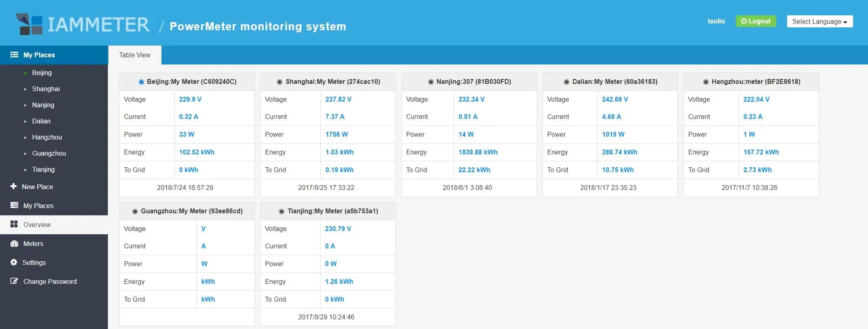Click the IAMMETER logo icon
This screenshot has height=329, width=868.
point(30,24)
